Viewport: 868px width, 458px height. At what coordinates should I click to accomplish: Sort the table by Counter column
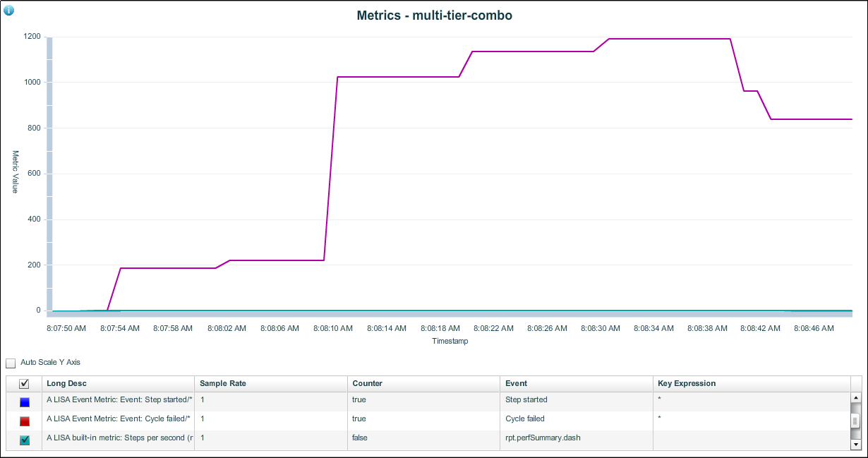(x=369, y=383)
